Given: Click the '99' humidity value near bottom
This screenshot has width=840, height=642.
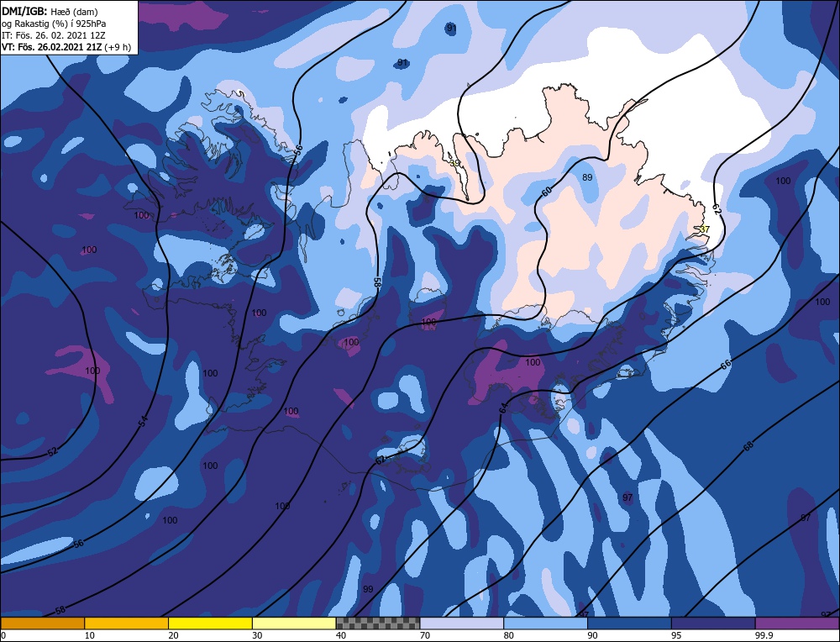Looking at the screenshot, I should click(x=368, y=589).
